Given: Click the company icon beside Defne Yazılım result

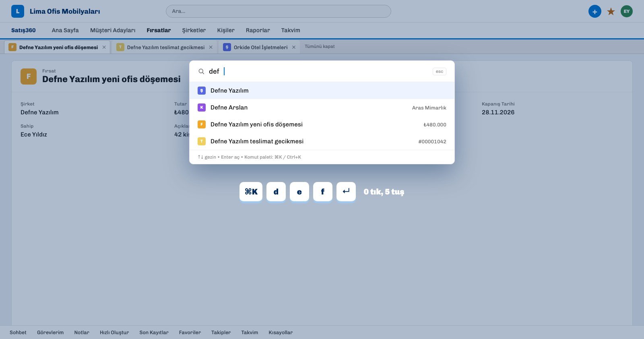Looking at the screenshot, I should [202, 91].
